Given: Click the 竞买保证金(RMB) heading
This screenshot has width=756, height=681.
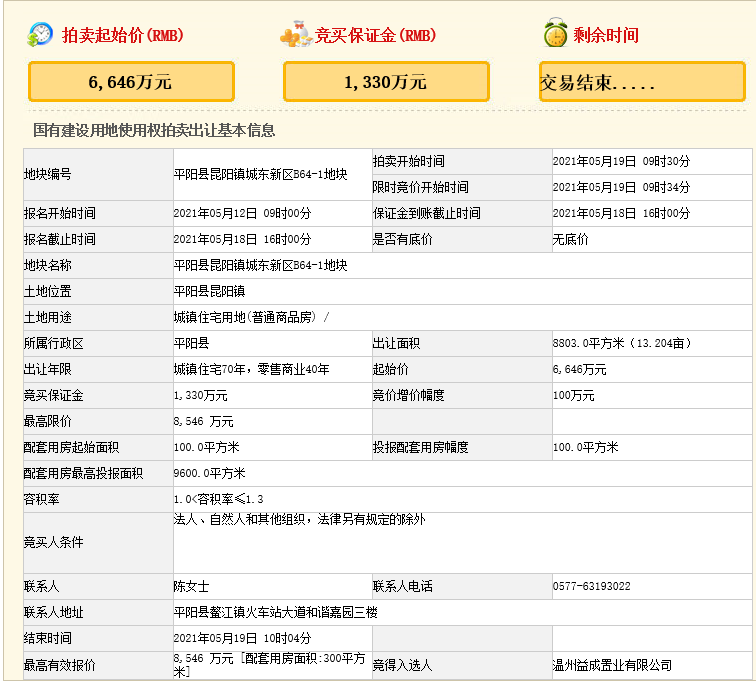Looking at the screenshot, I should pyautogui.click(x=375, y=35).
